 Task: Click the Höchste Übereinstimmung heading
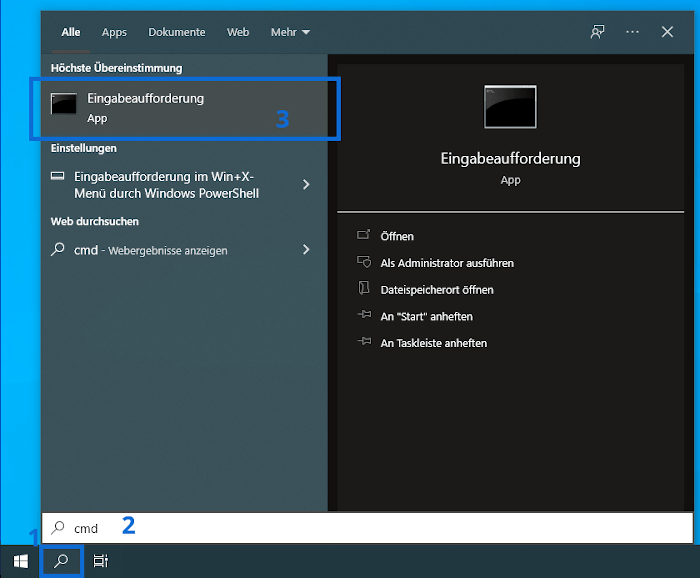click(117, 68)
